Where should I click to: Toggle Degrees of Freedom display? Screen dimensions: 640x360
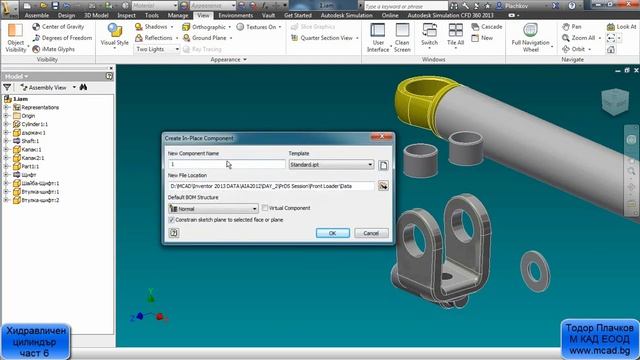click(62, 38)
